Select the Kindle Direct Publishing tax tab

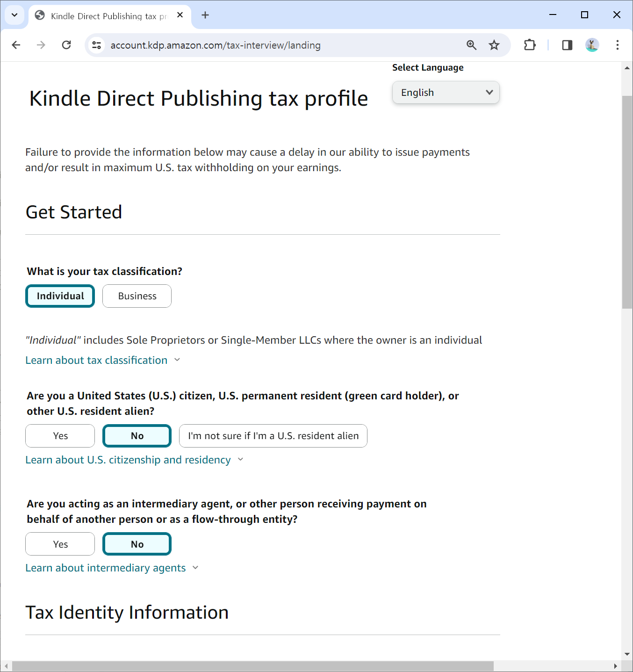110,16
